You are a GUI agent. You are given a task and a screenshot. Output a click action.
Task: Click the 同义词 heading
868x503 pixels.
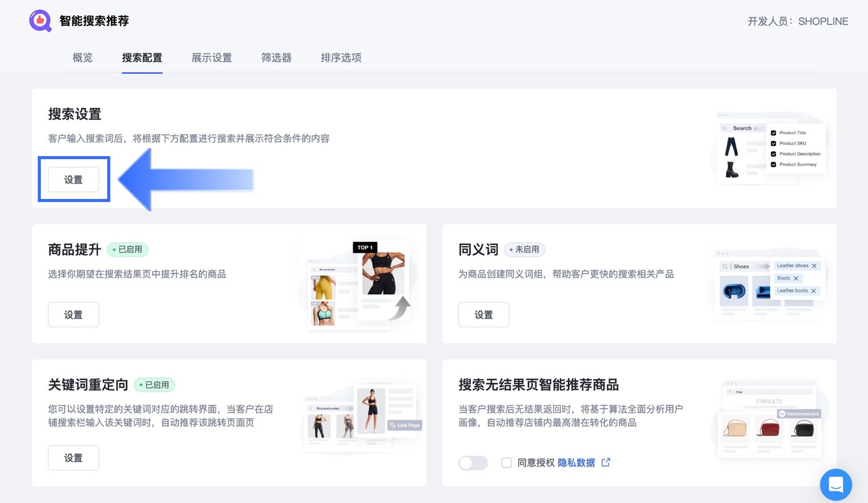point(478,249)
